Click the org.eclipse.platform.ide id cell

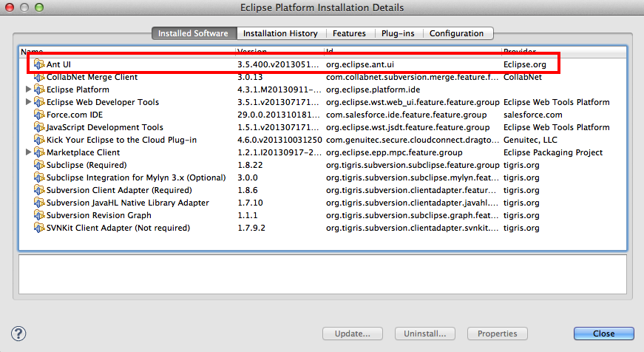(373, 89)
